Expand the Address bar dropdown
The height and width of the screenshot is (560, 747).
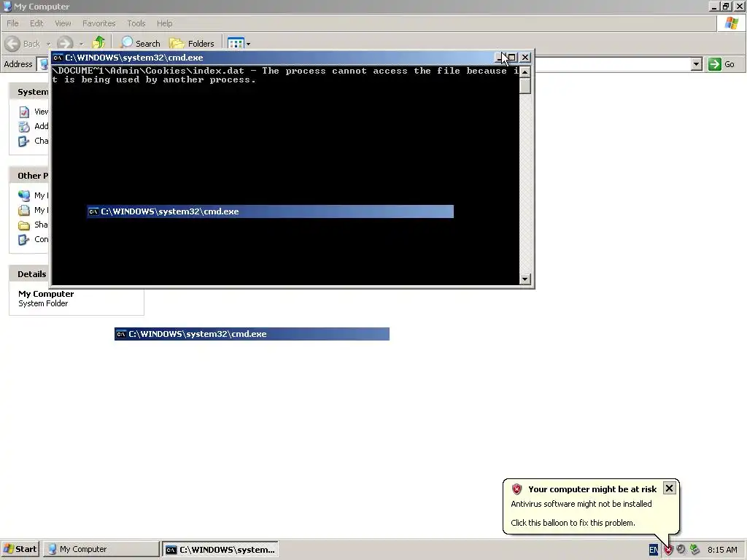[696, 64]
